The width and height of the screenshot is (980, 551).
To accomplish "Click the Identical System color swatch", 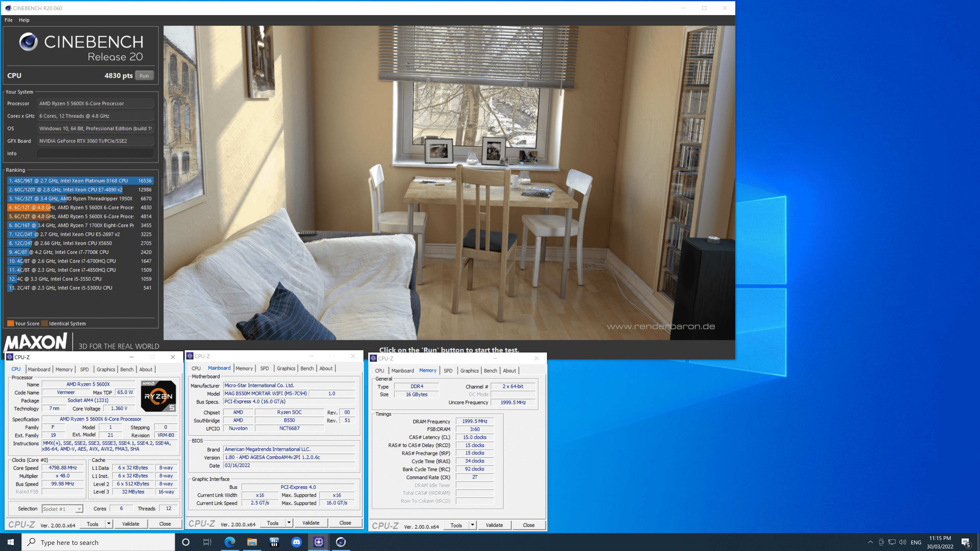I will (44, 323).
